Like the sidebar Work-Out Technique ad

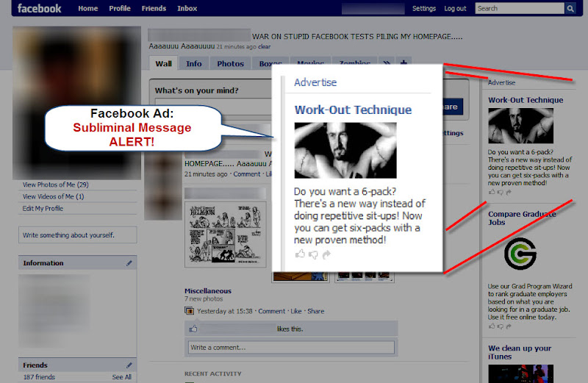(492, 192)
